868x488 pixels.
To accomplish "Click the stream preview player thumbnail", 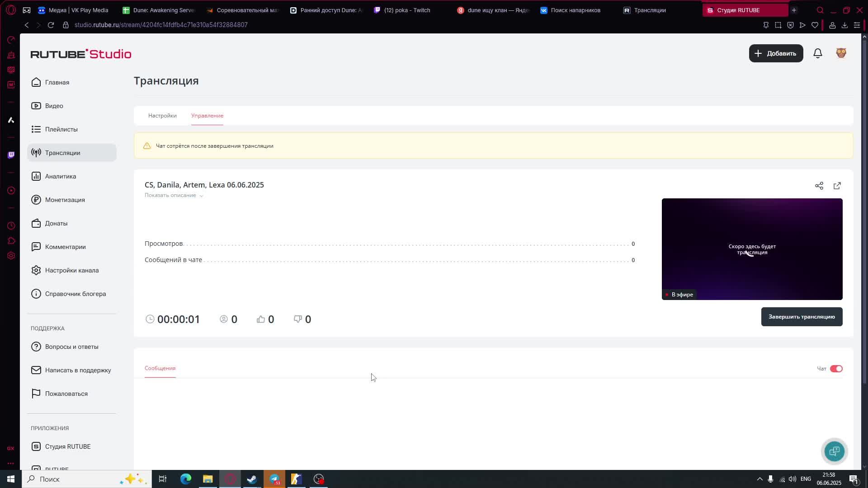I will [752, 249].
